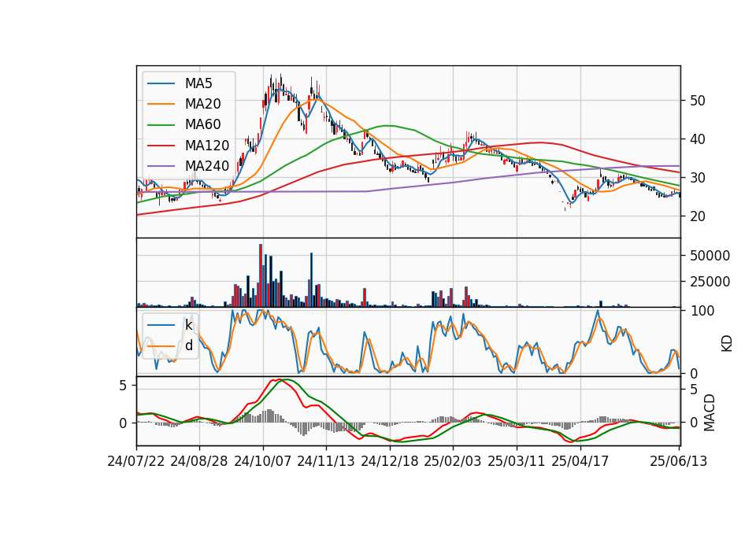The width and height of the screenshot is (756, 543).
Task: Click the 25/03/11 date axis label
Action: (517, 461)
